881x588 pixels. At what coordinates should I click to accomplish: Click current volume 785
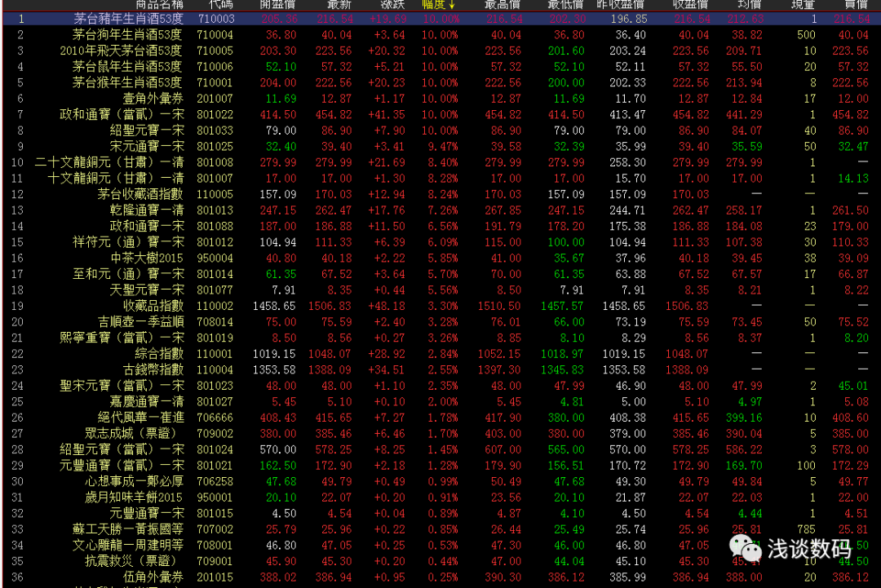(806, 529)
